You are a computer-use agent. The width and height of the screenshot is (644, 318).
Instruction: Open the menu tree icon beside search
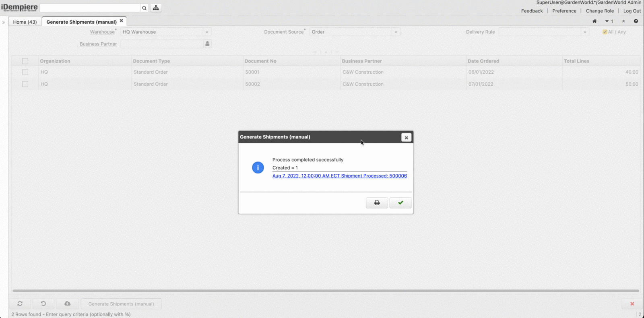[x=156, y=8]
